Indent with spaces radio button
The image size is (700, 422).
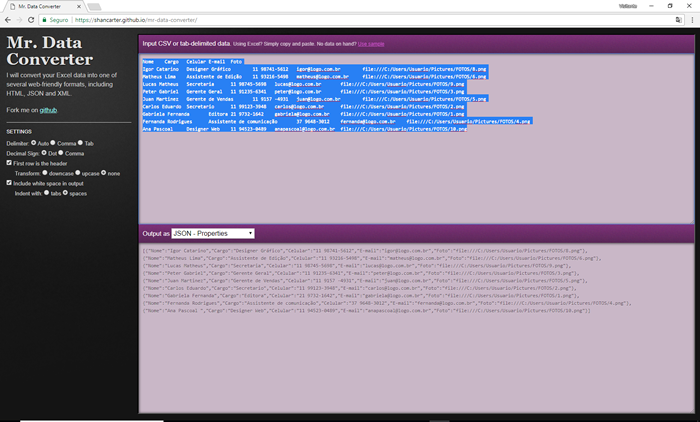pyautogui.click(x=65, y=193)
